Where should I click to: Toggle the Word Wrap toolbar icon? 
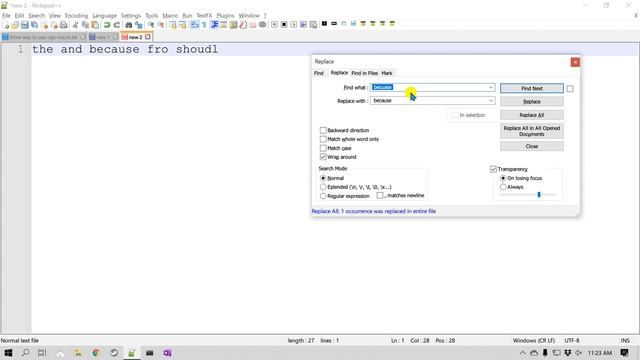195,25
